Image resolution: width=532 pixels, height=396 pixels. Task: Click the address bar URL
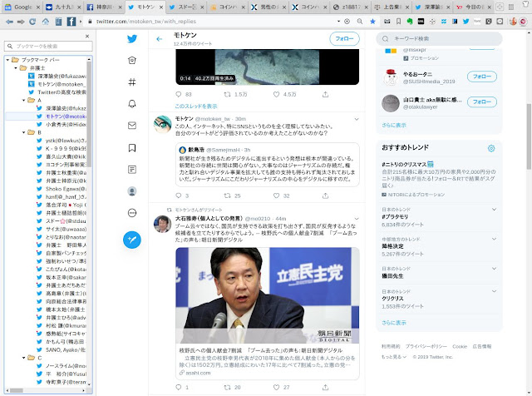[x=146, y=22]
